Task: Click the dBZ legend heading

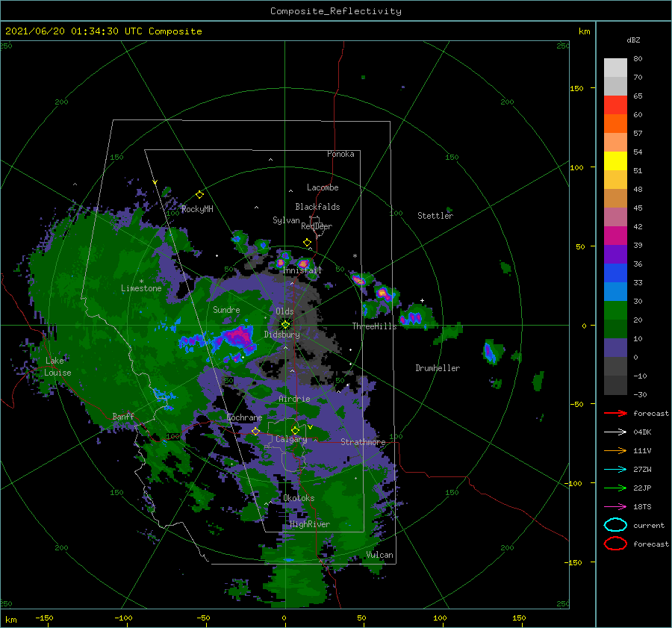Action: 633,40
